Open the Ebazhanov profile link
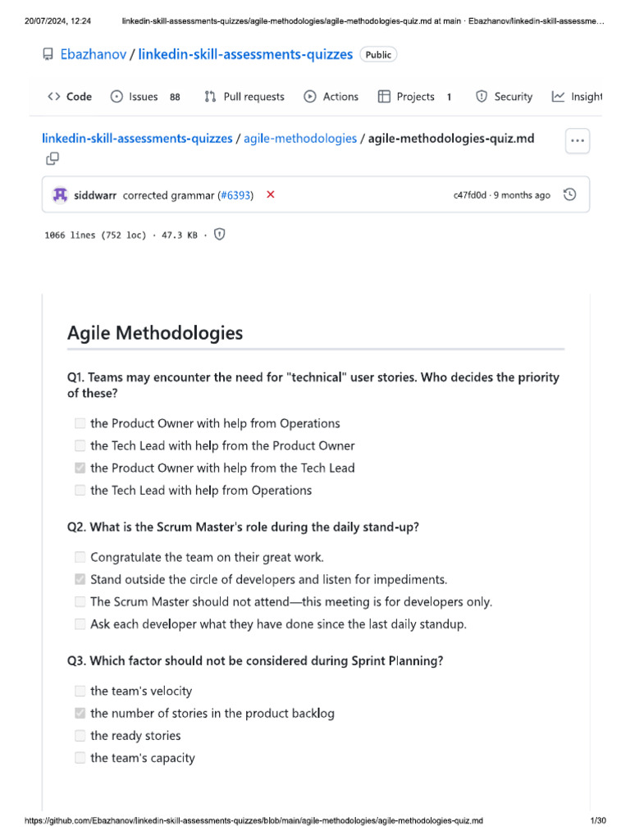Viewport: 630px width, 840px height. click(94, 55)
